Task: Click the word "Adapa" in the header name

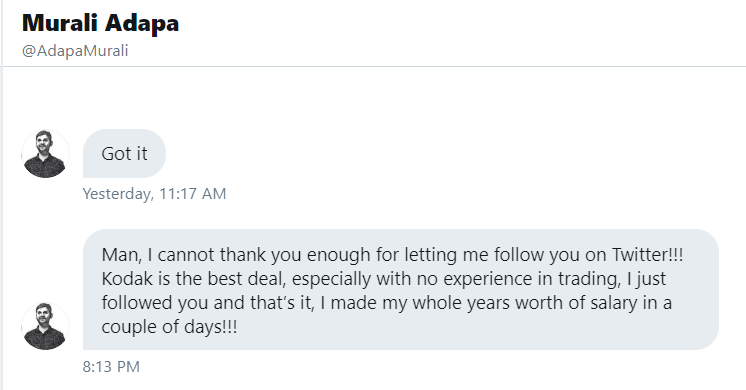Action: point(142,24)
